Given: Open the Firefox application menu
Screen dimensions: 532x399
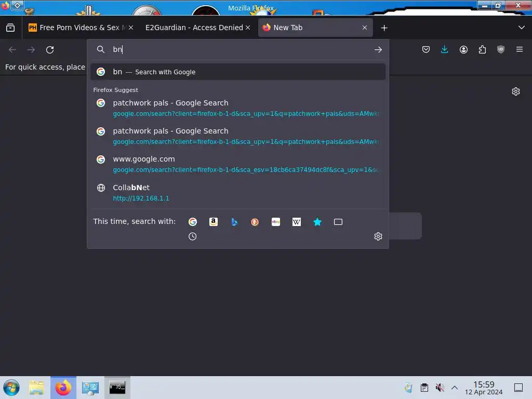Looking at the screenshot, I should [x=520, y=49].
